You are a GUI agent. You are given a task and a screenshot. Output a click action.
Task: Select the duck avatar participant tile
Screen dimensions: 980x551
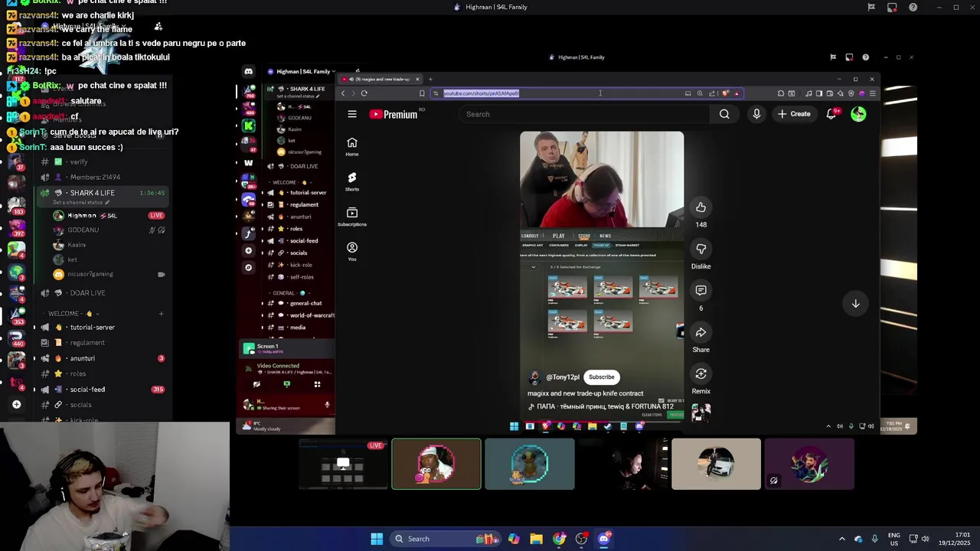tap(530, 464)
